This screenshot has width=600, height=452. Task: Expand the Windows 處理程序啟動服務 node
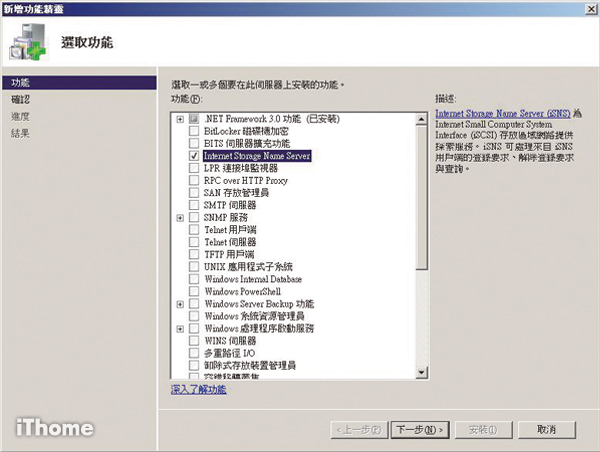point(180,328)
